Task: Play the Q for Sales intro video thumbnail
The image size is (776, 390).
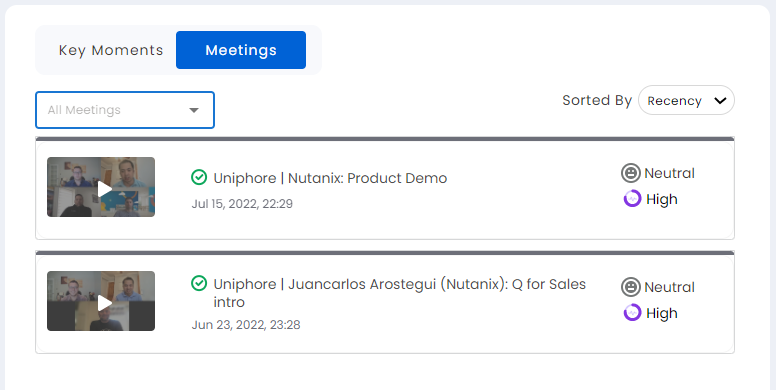Action: point(101,301)
